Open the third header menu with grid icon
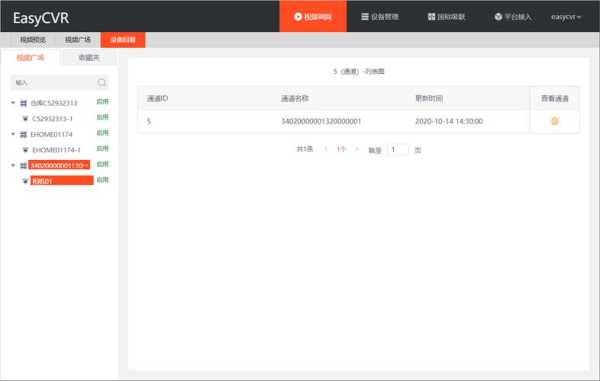 [446, 17]
